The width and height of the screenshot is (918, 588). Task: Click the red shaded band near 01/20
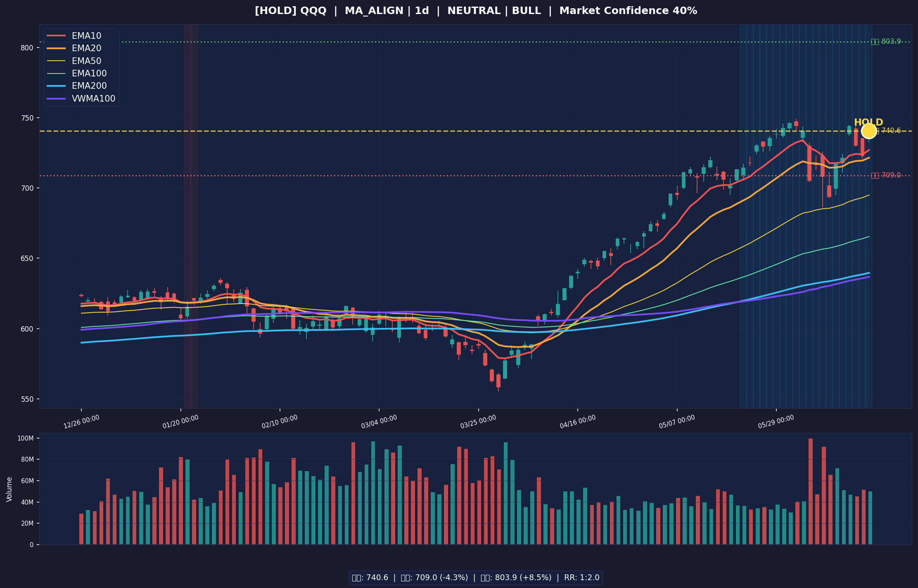(190, 216)
